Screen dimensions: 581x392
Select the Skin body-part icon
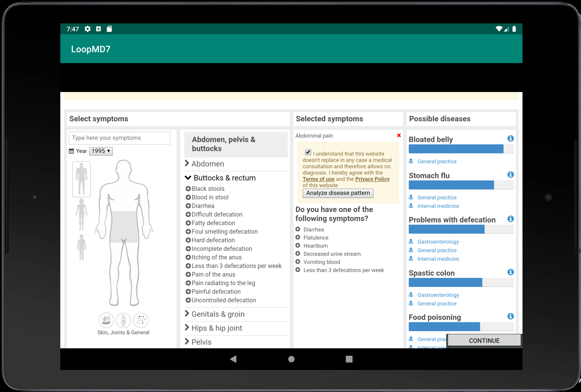point(106,320)
